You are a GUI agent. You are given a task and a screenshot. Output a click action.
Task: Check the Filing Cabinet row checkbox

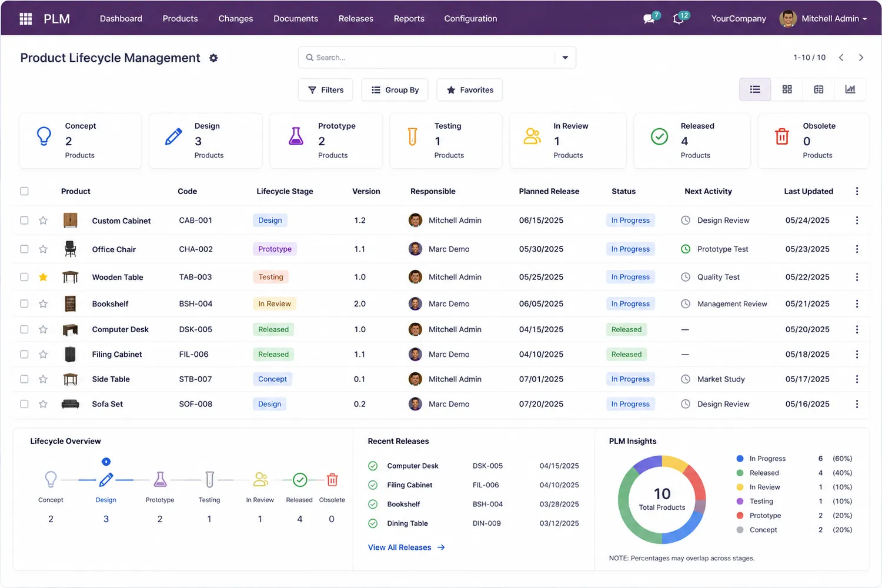pyautogui.click(x=24, y=355)
